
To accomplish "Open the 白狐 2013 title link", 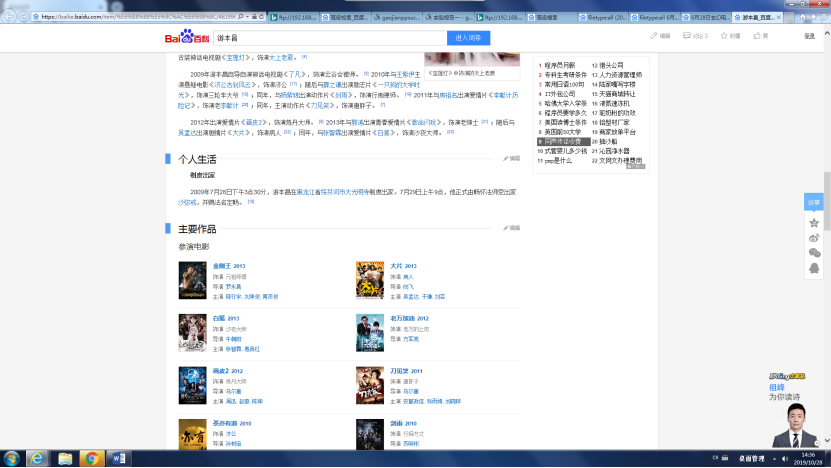I will pyautogui.click(x=226, y=319).
